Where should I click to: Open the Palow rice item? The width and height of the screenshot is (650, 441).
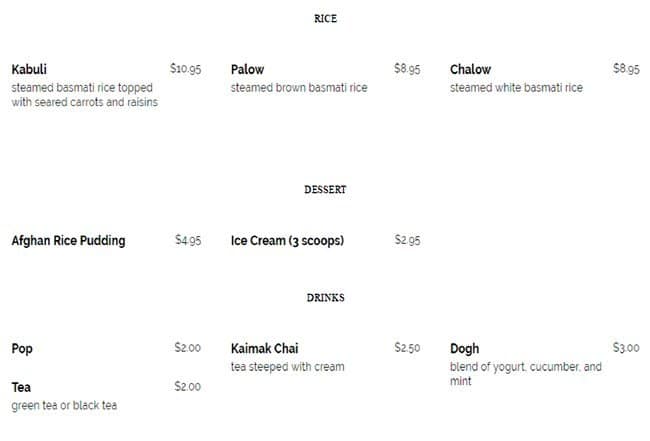247,70
